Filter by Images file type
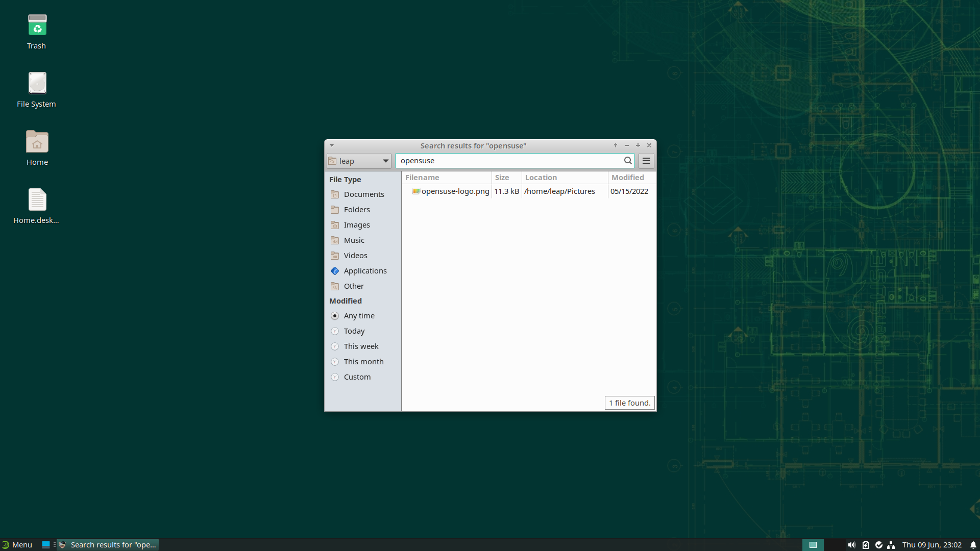This screenshot has height=551, width=980. 356,225
